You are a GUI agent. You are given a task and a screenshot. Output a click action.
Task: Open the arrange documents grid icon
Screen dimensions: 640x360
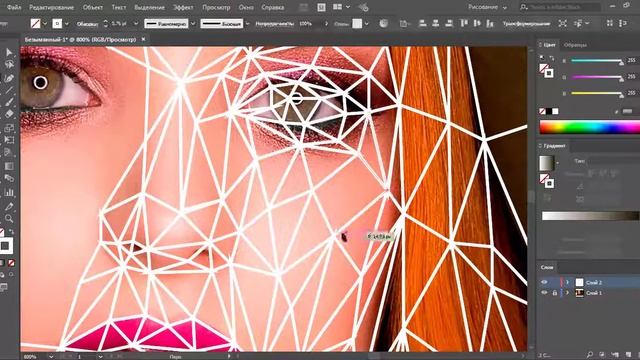tap(338, 7)
